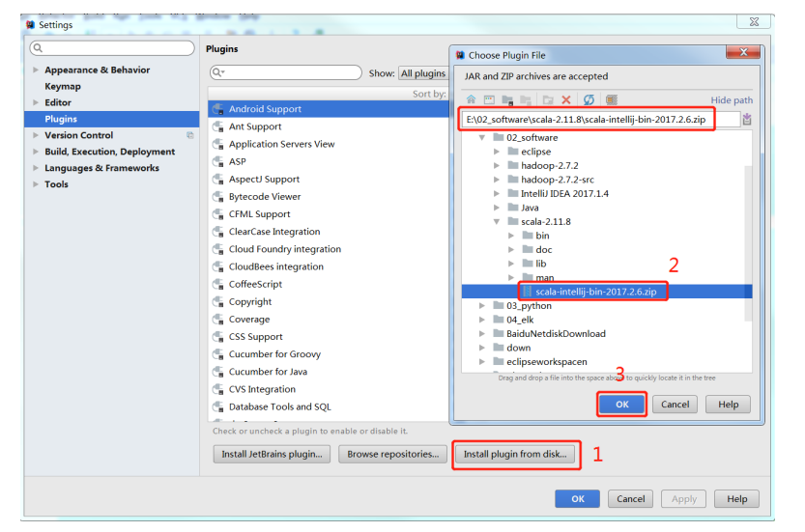Expand Appearance & Behavior settings group
805x532 pixels.
36,70
